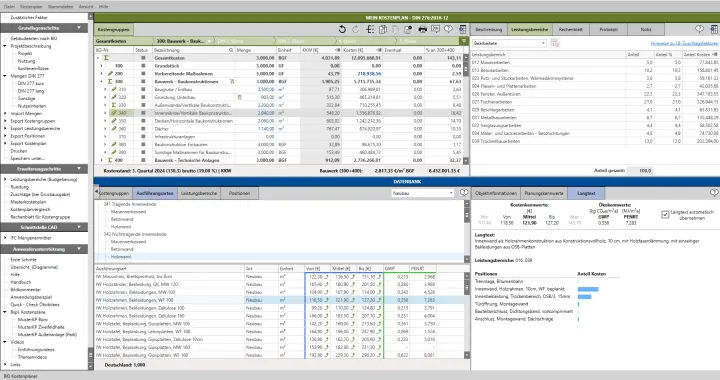Click the copy icon in toolbar

[382, 29]
